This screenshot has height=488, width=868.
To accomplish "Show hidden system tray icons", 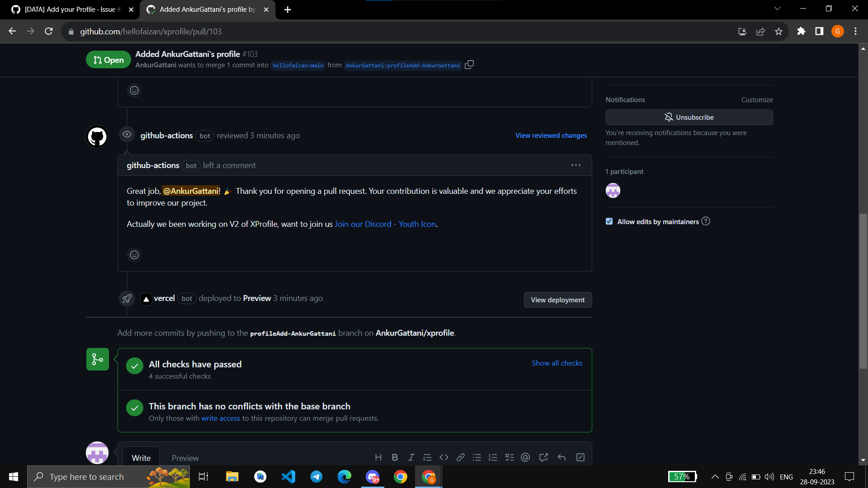I will point(715,477).
